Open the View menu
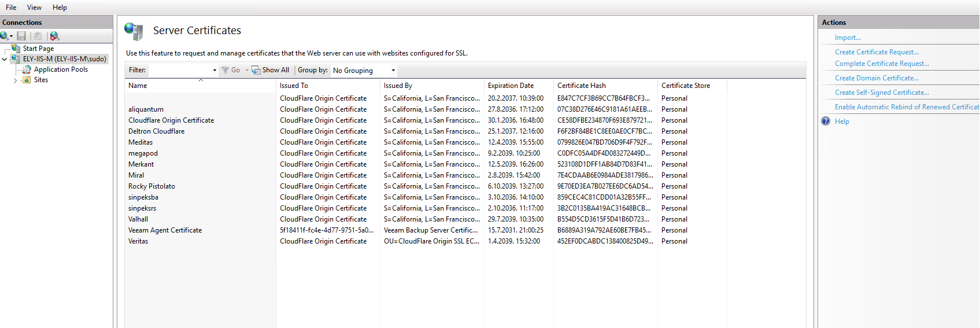This screenshot has height=328, width=980. (34, 8)
